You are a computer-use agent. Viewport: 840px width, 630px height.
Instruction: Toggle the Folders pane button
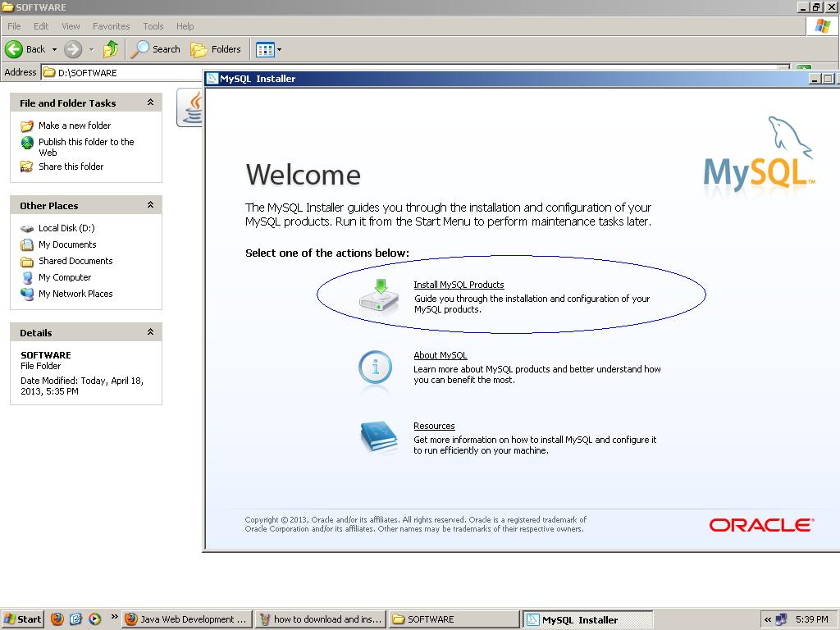(x=216, y=49)
